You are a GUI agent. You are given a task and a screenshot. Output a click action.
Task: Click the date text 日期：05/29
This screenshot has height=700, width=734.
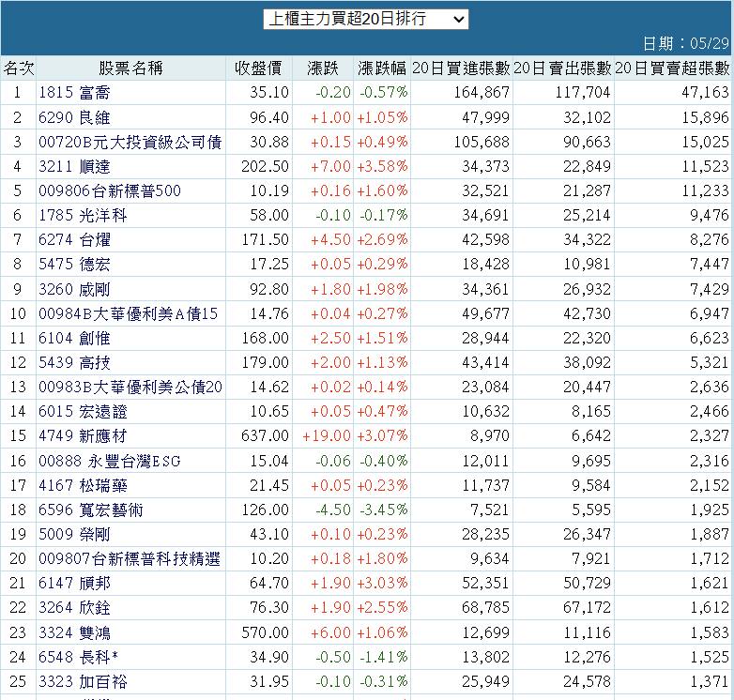(686, 43)
